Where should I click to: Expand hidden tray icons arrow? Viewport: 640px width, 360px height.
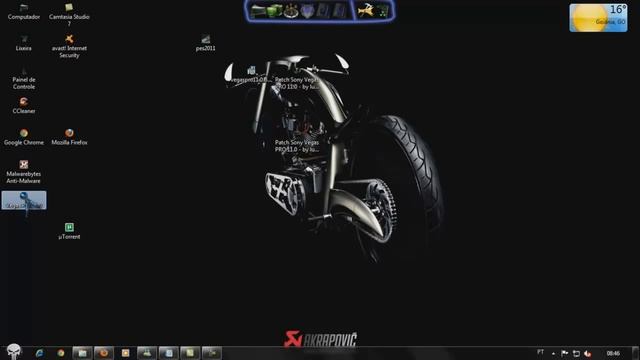pyautogui.click(x=553, y=353)
